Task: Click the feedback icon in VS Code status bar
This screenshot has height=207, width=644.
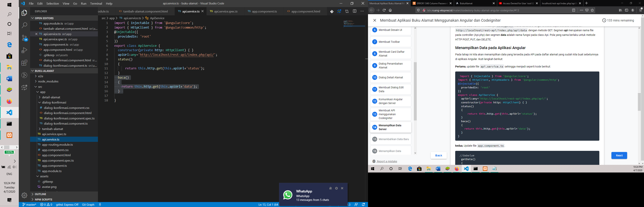Action: point(356,205)
